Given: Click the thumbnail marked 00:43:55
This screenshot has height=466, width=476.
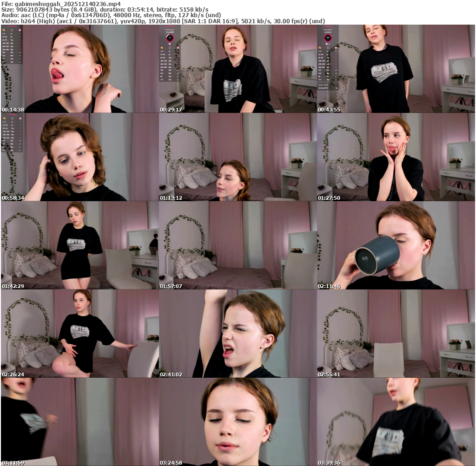Looking at the screenshot, I should point(396,69).
